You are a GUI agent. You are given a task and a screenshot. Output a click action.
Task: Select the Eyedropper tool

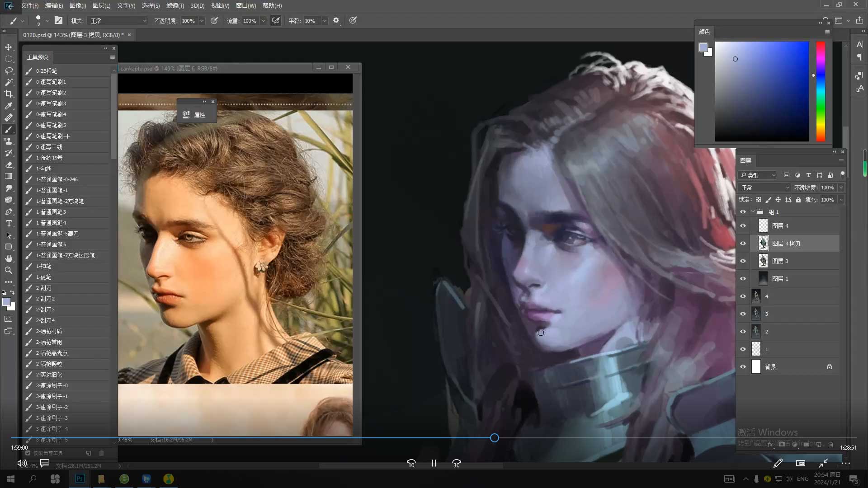pos(9,106)
